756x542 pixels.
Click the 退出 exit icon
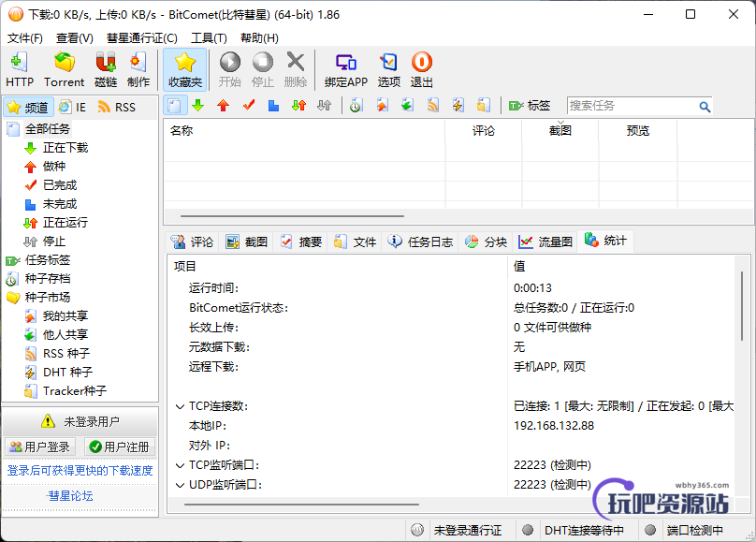421,69
